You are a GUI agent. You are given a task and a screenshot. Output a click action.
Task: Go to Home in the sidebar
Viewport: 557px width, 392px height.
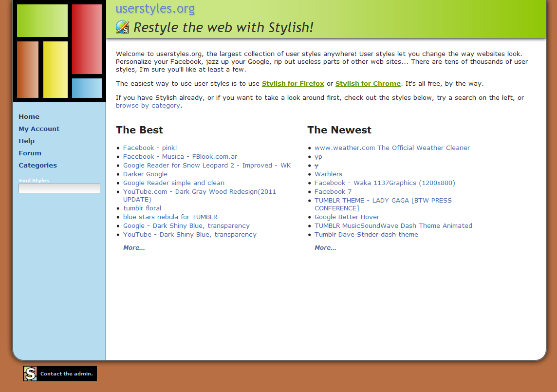[29, 116]
